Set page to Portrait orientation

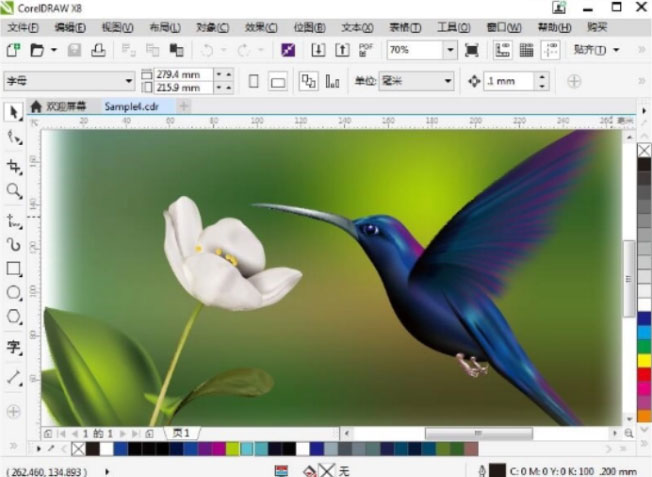(x=254, y=81)
